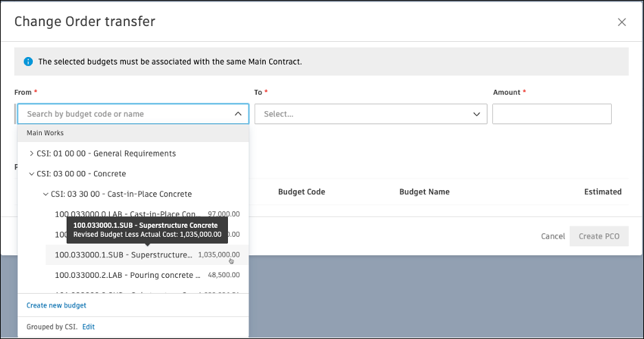
Task: Collapse the CSI: 03 00 00 chevron
Action: [x=32, y=174]
